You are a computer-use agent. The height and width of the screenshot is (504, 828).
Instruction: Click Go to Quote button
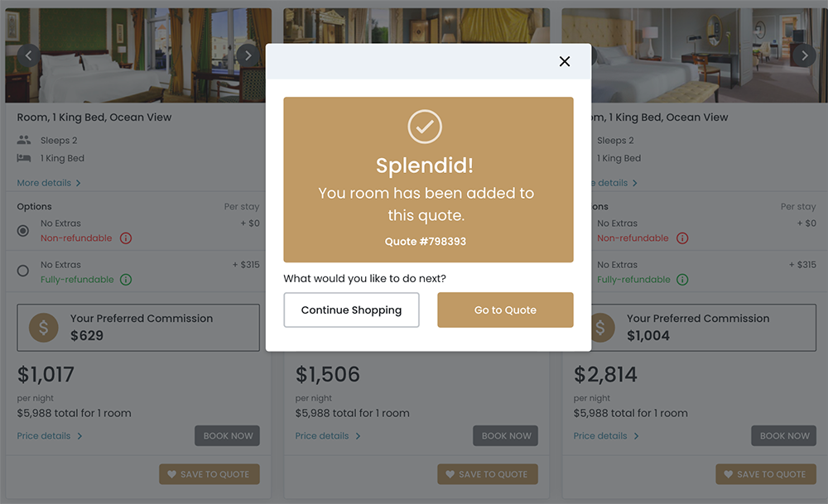(x=505, y=310)
